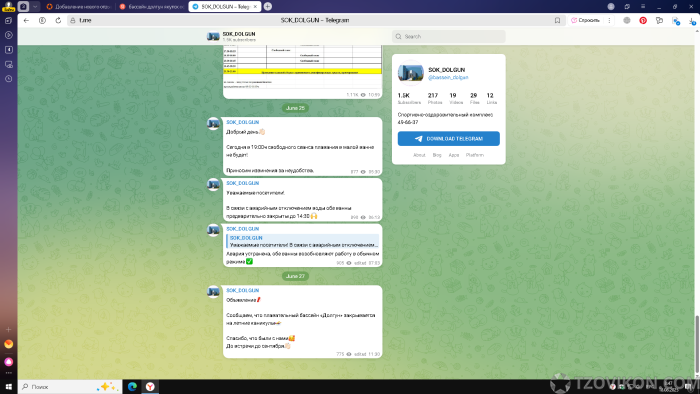Open a new tab with the plus button
This screenshot has height=394, width=700.
tap(267, 6)
